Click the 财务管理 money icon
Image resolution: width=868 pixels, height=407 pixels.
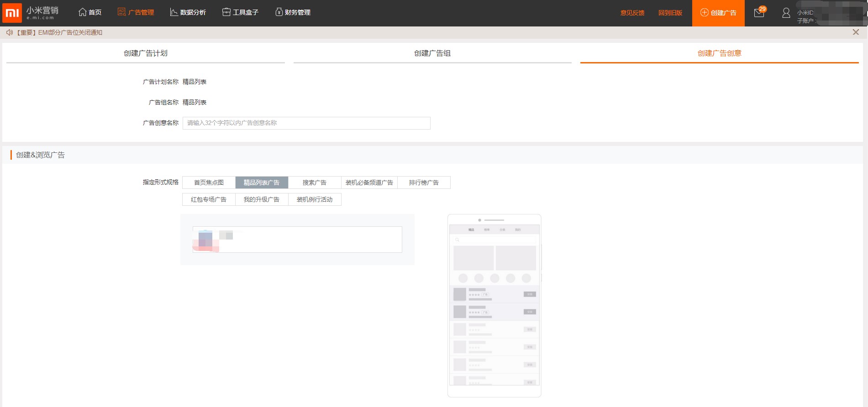point(279,12)
